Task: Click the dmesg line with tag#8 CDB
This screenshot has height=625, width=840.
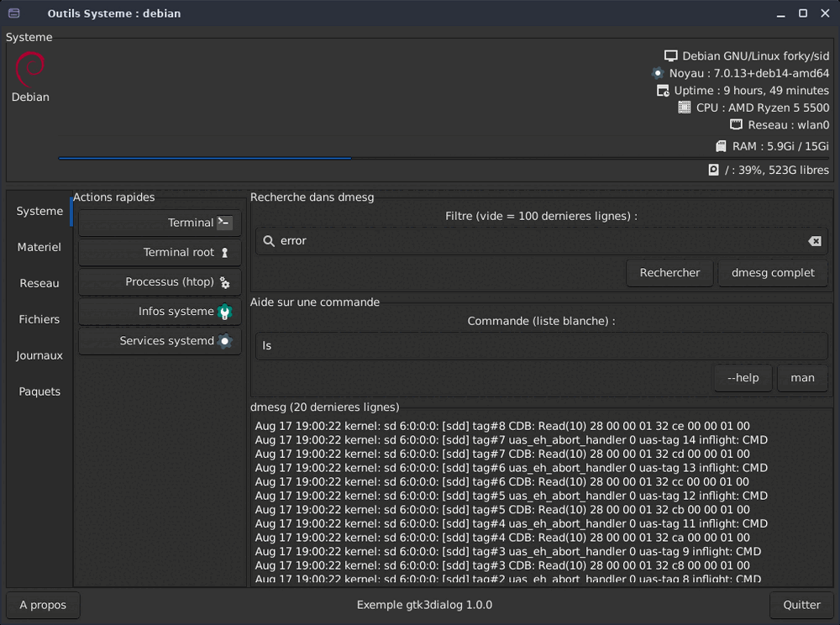Action: (x=502, y=426)
